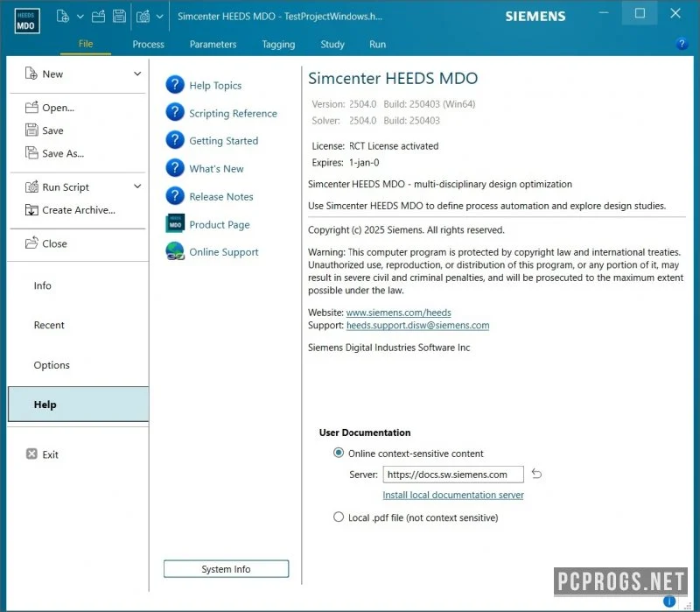Reset server URL with the undo arrow icon
The image size is (700, 612).
coord(536,474)
